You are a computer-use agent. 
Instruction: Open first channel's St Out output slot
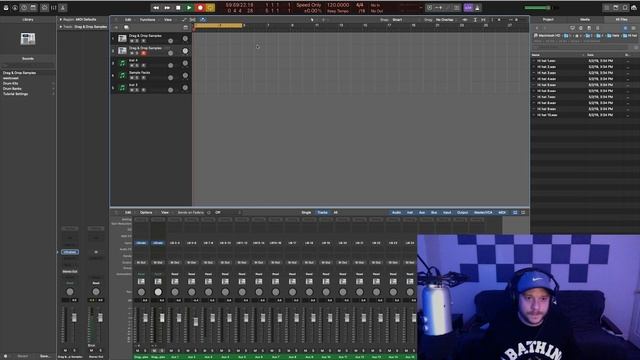pyautogui.click(x=141, y=262)
